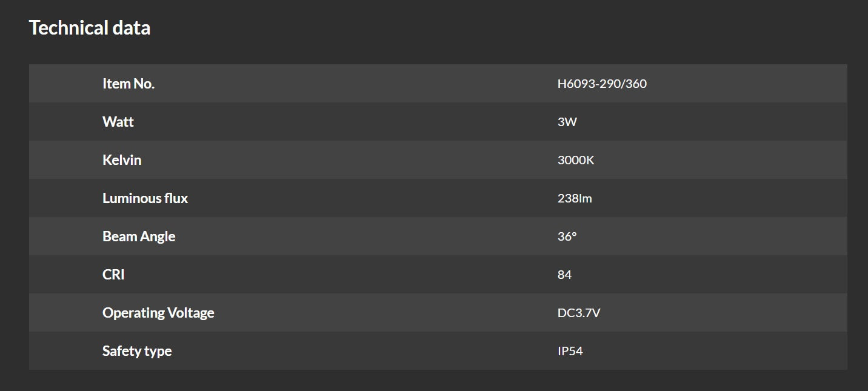Select the 3W wattage value
The width and height of the screenshot is (868, 391).
coord(567,122)
